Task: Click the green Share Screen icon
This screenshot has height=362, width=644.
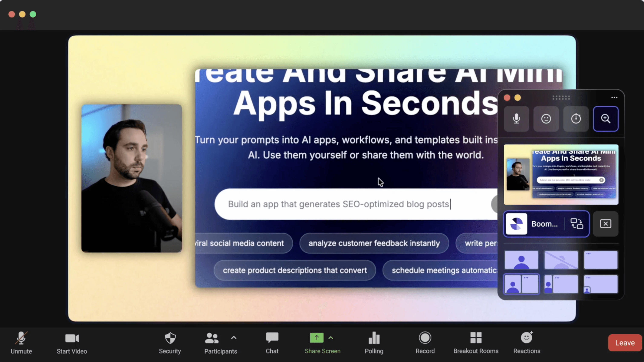Action: pyautogui.click(x=316, y=338)
